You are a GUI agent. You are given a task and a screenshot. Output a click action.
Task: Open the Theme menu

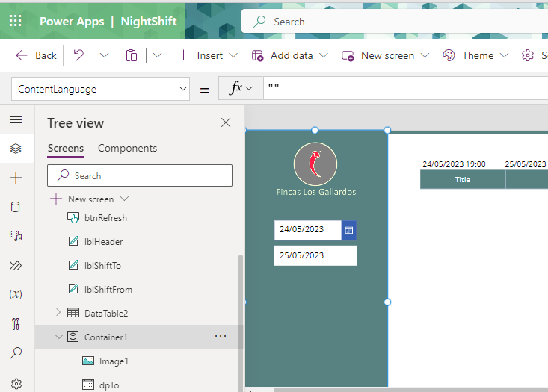pyautogui.click(x=475, y=55)
